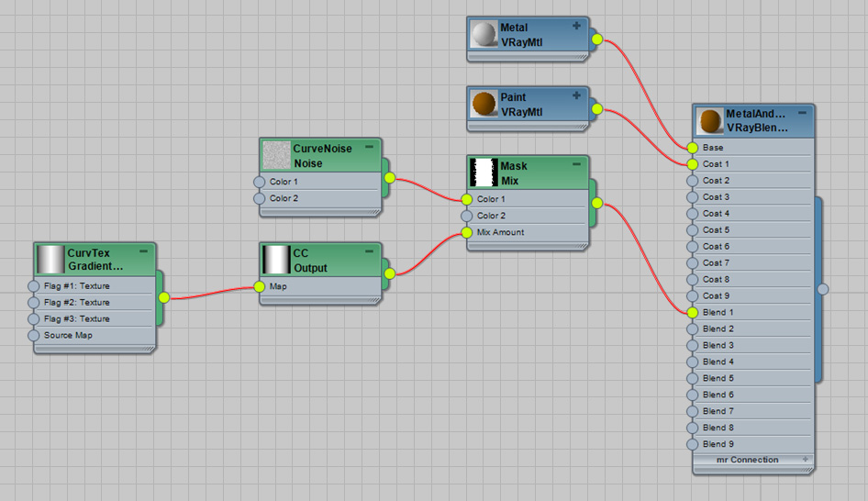Click the Source Map input socket

pyautogui.click(x=34, y=336)
